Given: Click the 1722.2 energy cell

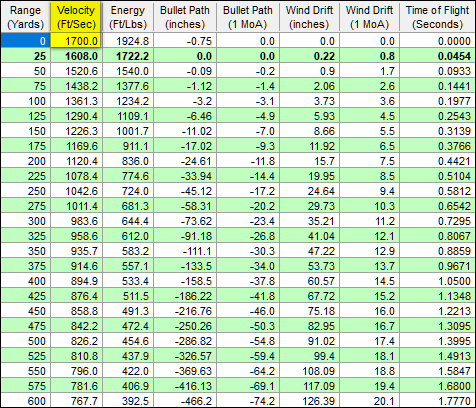Looking at the screenshot, I should coord(128,56).
